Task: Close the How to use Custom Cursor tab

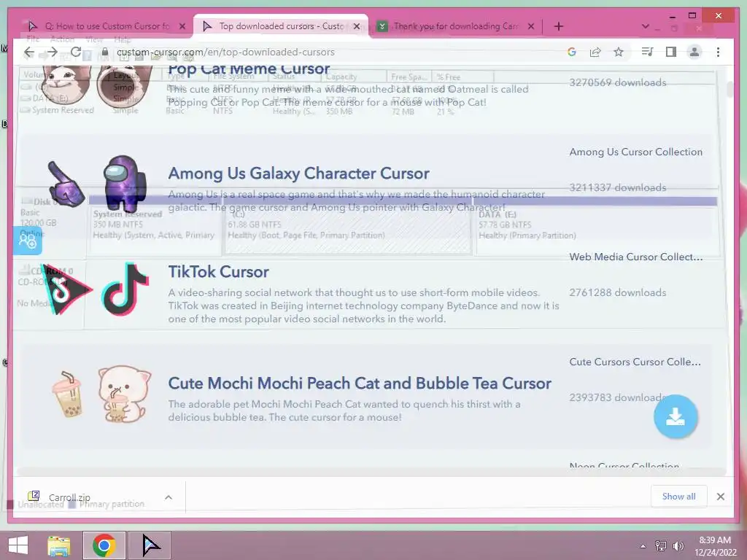Action: point(182,26)
